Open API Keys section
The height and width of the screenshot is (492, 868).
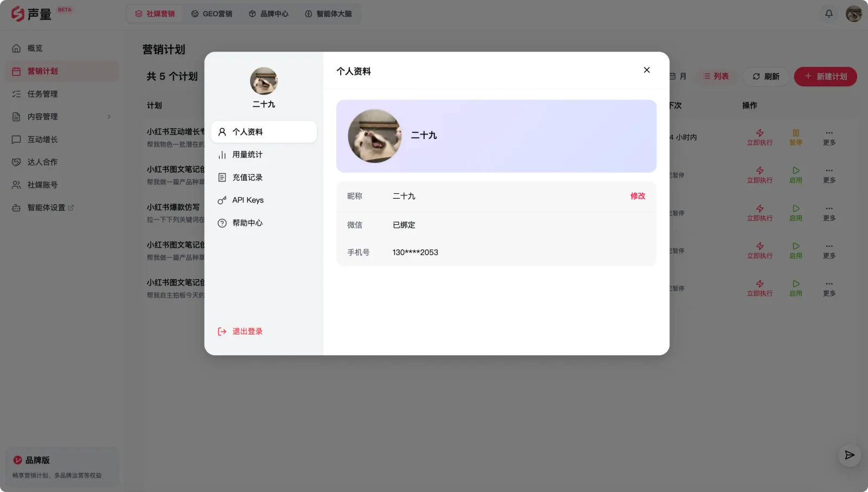(x=264, y=200)
